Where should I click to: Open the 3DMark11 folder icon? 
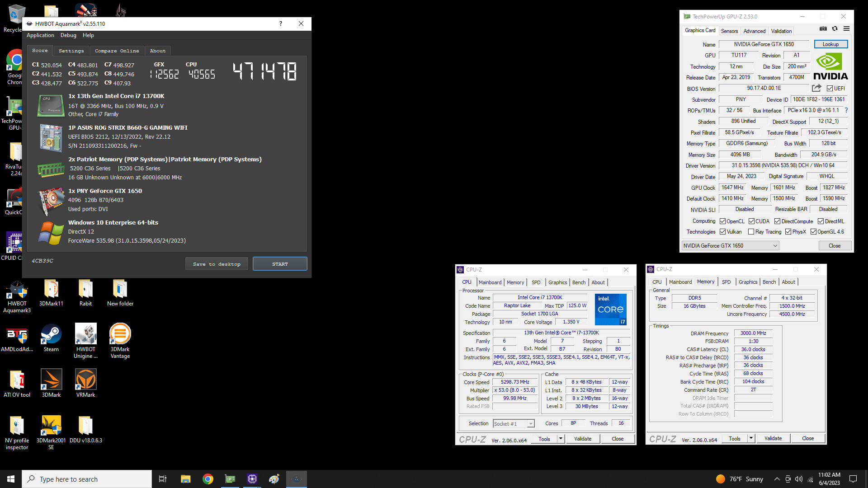[x=51, y=293]
